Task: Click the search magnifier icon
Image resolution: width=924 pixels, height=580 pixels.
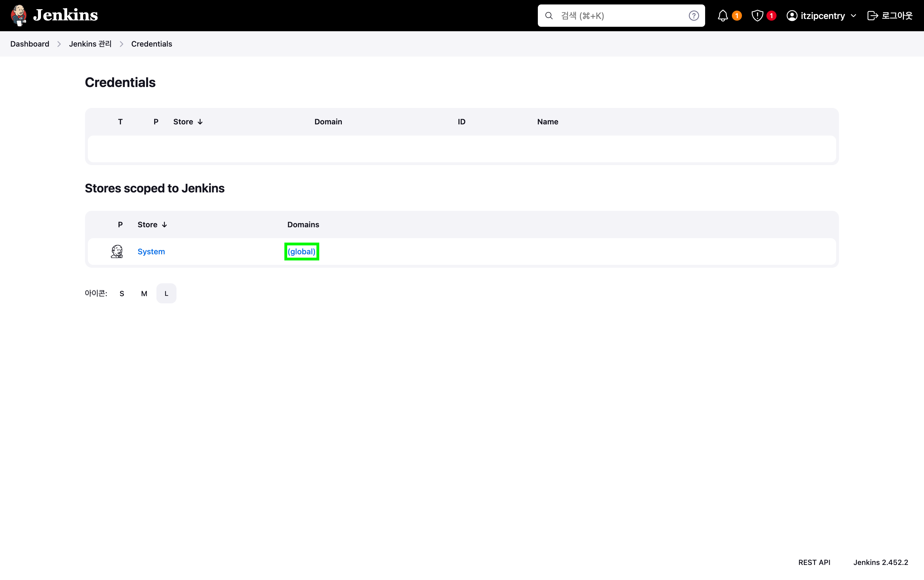Action: point(549,16)
